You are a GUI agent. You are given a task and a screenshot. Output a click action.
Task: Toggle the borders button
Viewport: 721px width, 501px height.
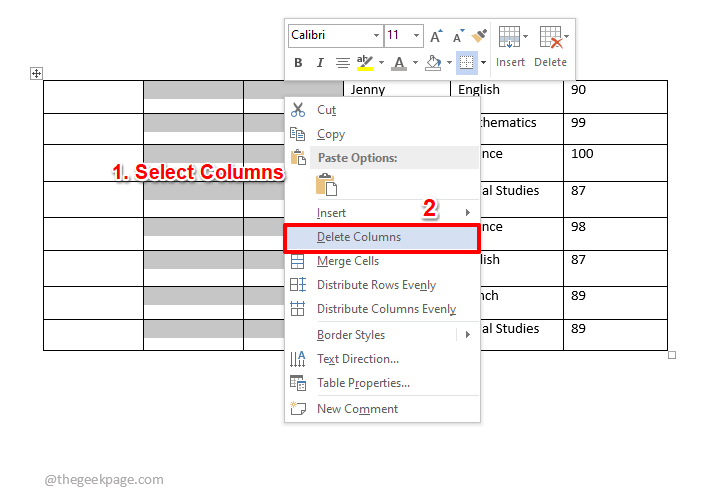coord(466,63)
